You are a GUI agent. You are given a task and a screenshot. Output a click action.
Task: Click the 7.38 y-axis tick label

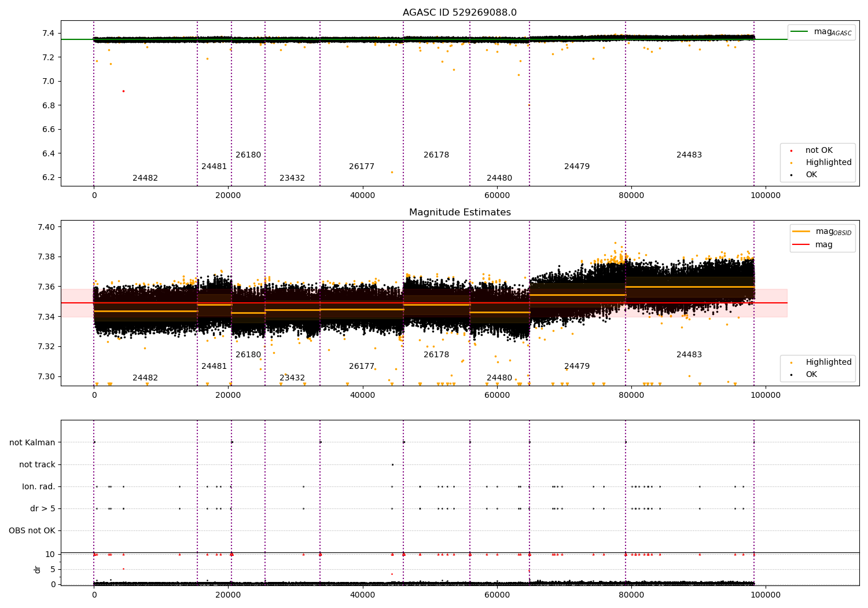46,257
